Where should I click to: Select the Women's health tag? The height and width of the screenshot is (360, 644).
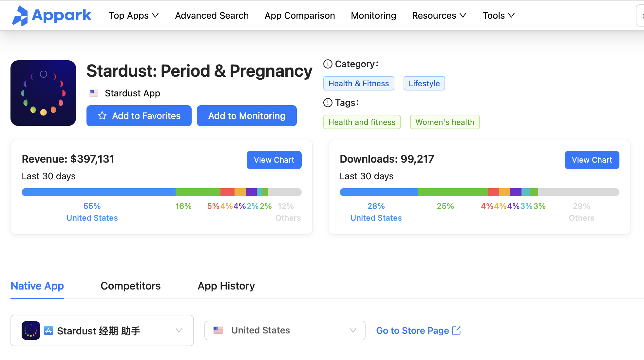click(445, 122)
